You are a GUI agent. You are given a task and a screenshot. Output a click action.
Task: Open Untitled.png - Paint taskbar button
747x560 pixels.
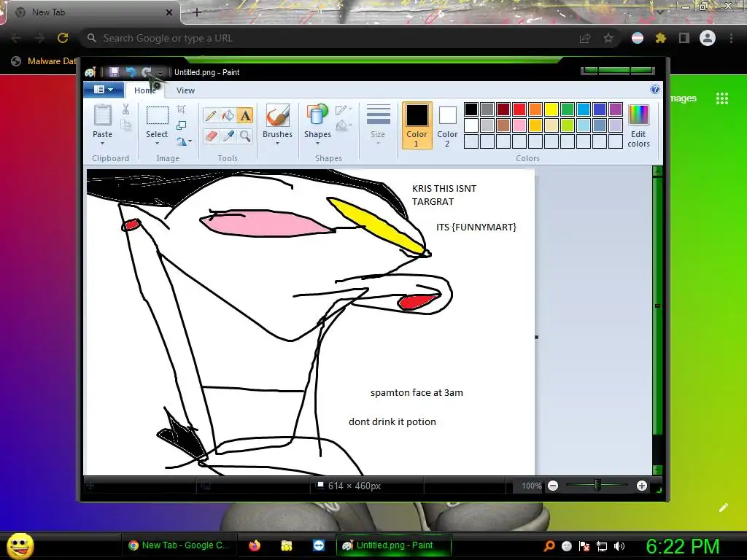[x=394, y=545]
